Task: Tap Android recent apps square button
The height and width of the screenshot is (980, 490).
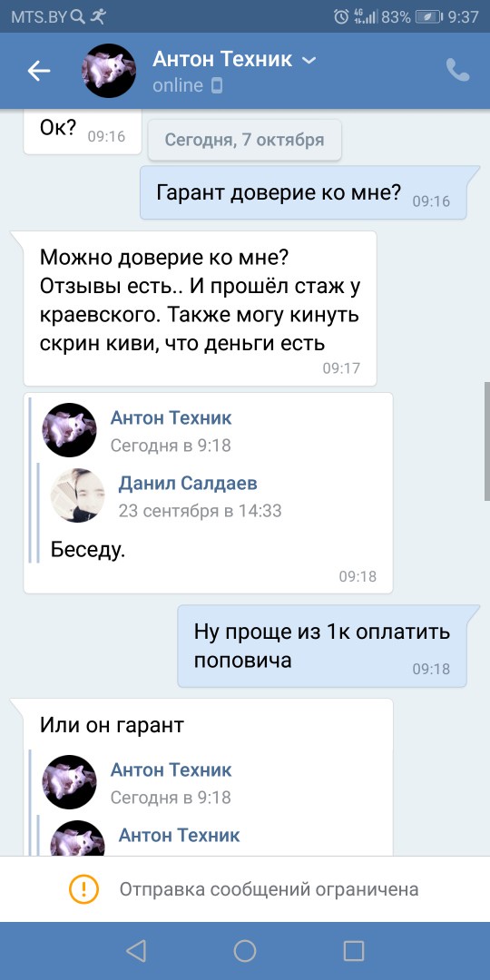Action: [x=354, y=951]
